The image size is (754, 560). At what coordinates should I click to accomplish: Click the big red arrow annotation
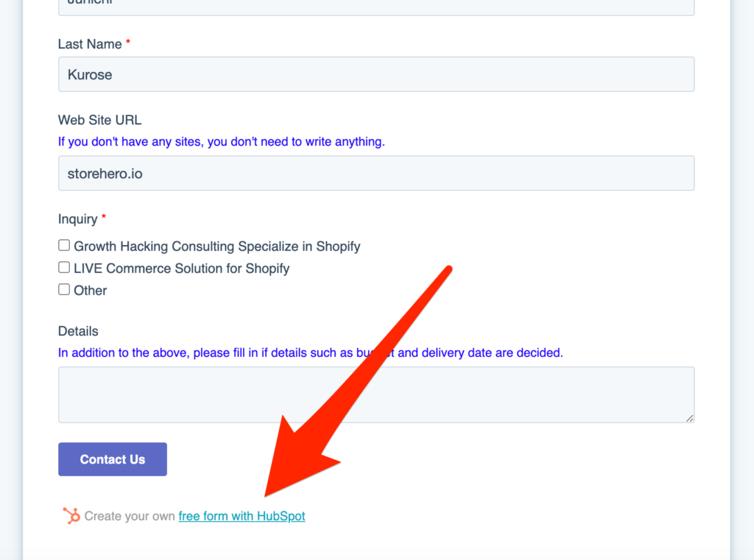(x=358, y=380)
